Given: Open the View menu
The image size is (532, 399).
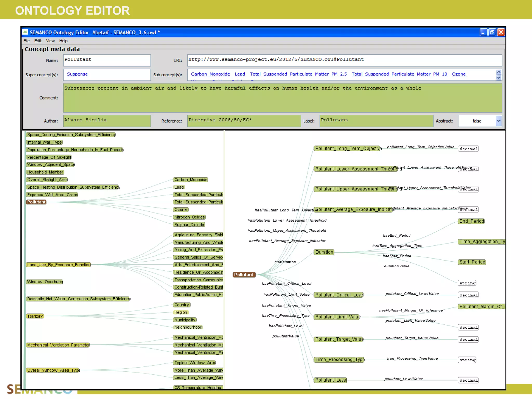Looking at the screenshot, I should (50, 41).
